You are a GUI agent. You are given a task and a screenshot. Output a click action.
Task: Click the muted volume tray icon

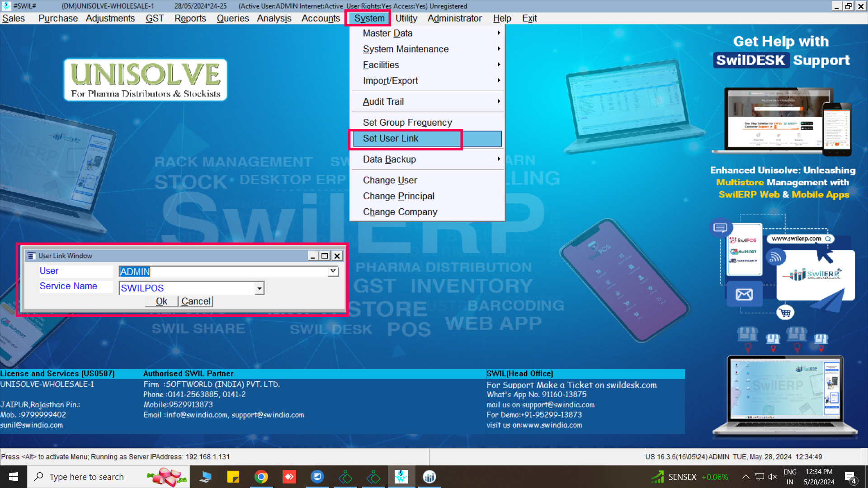pos(773,477)
